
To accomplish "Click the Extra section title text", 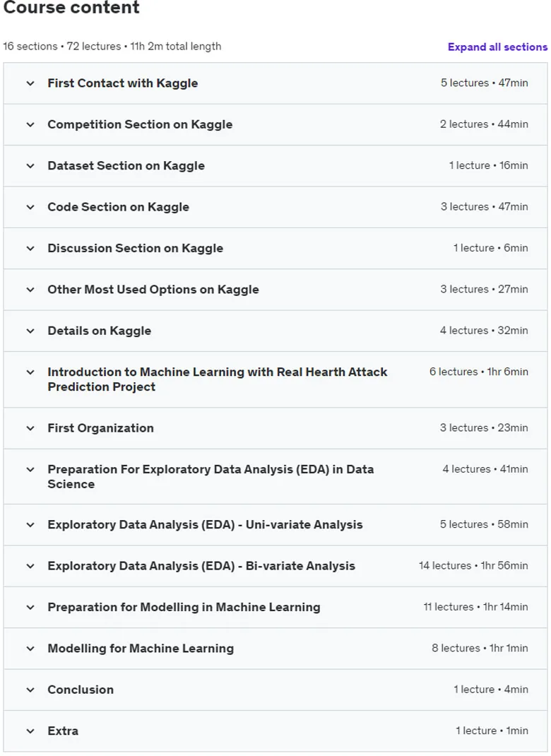I will (63, 731).
